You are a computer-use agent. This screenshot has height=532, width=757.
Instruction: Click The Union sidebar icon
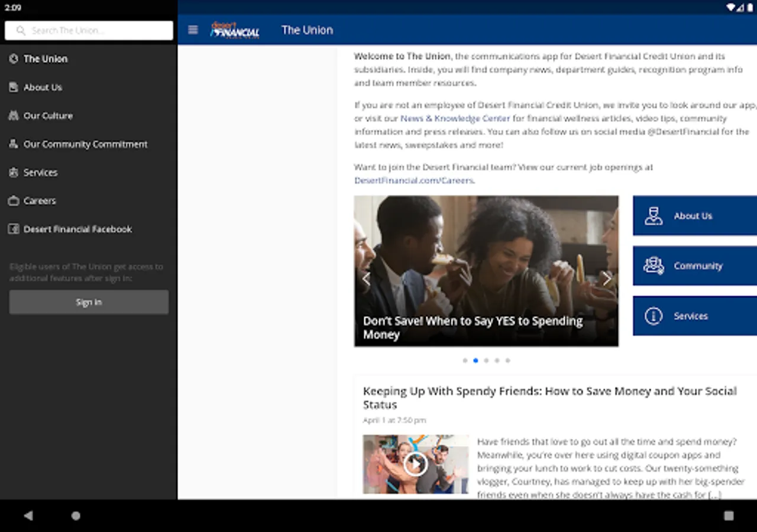(x=14, y=59)
